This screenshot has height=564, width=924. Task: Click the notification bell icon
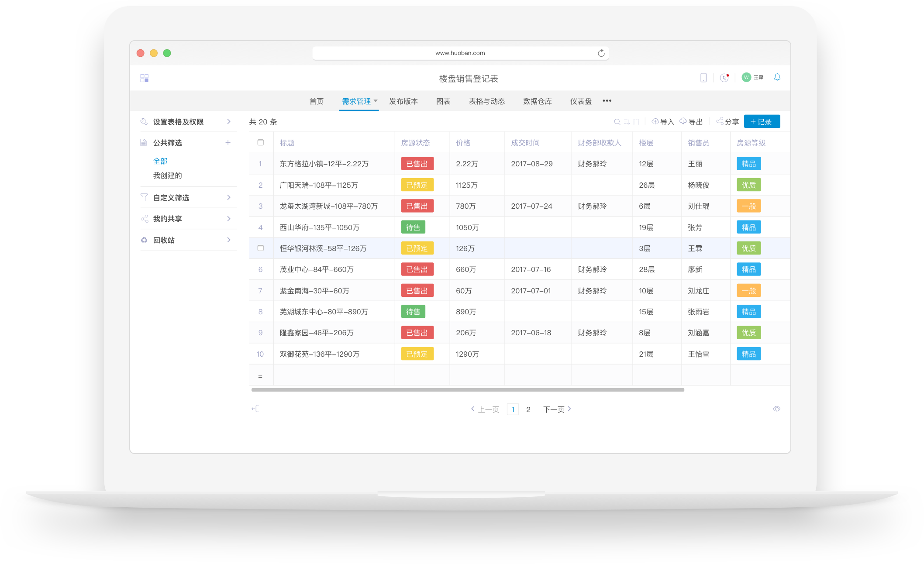(777, 77)
